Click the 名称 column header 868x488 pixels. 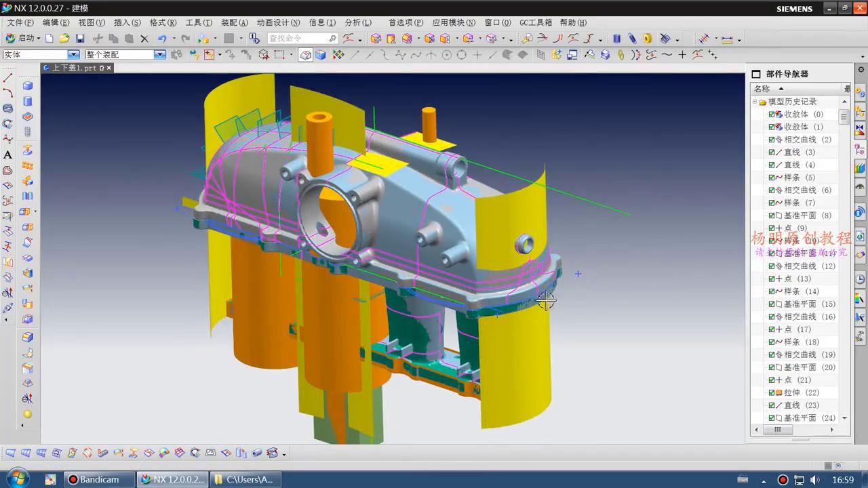pos(762,89)
